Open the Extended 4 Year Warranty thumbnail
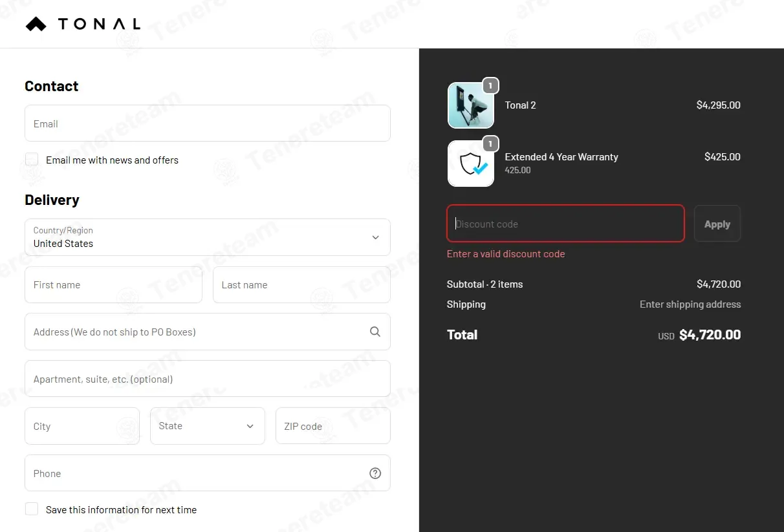 click(471, 164)
